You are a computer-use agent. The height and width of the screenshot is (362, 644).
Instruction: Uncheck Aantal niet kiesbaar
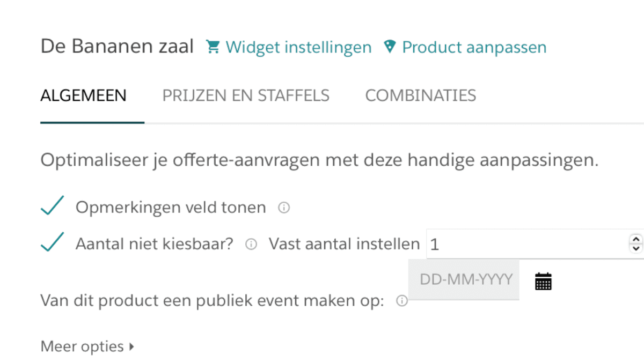(x=52, y=242)
